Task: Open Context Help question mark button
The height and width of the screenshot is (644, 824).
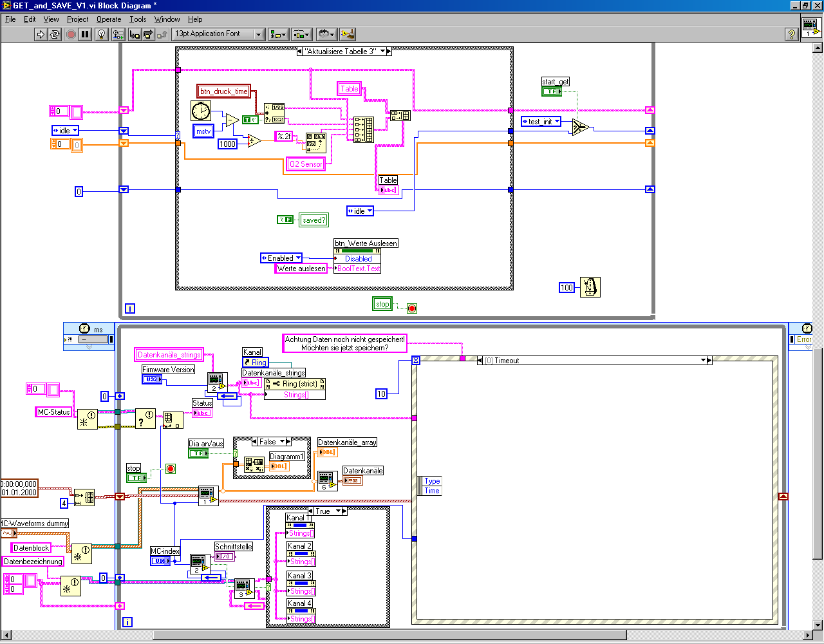Action: [x=792, y=34]
